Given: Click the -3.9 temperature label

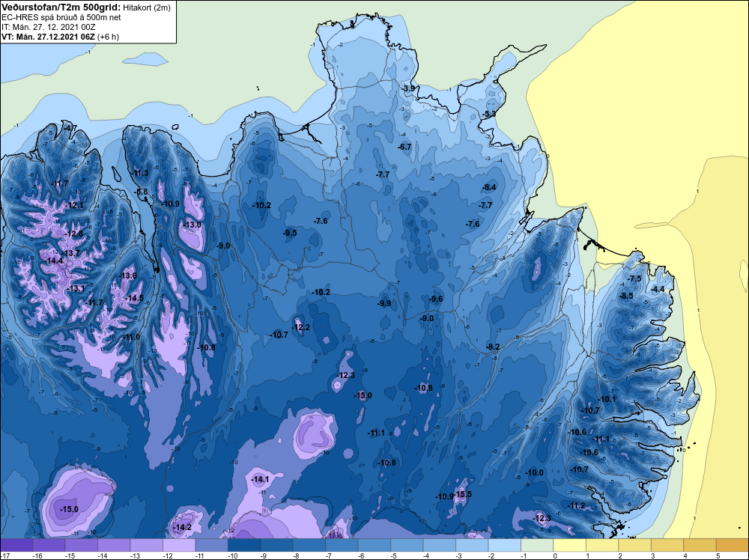Looking at the screenshot, I should click(x=408, y=89).
